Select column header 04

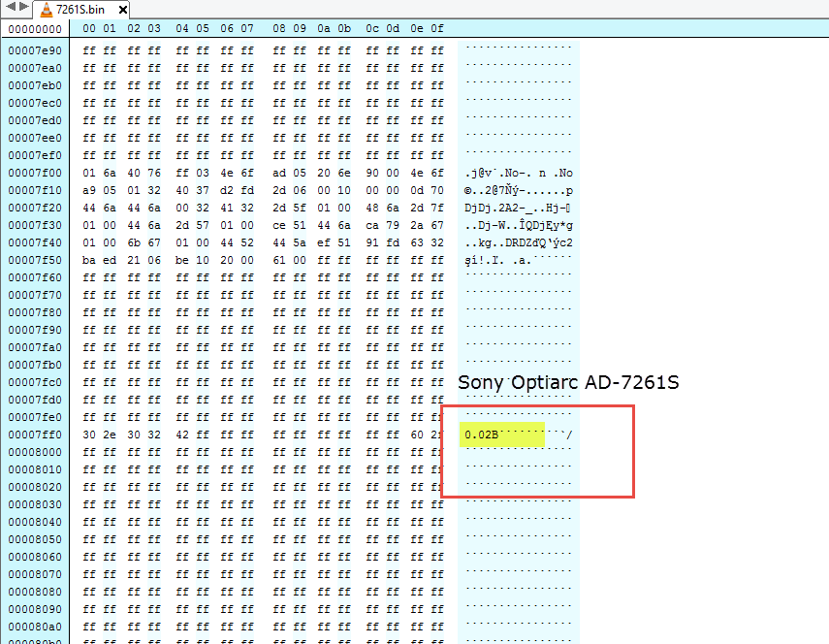pos(182,28)
